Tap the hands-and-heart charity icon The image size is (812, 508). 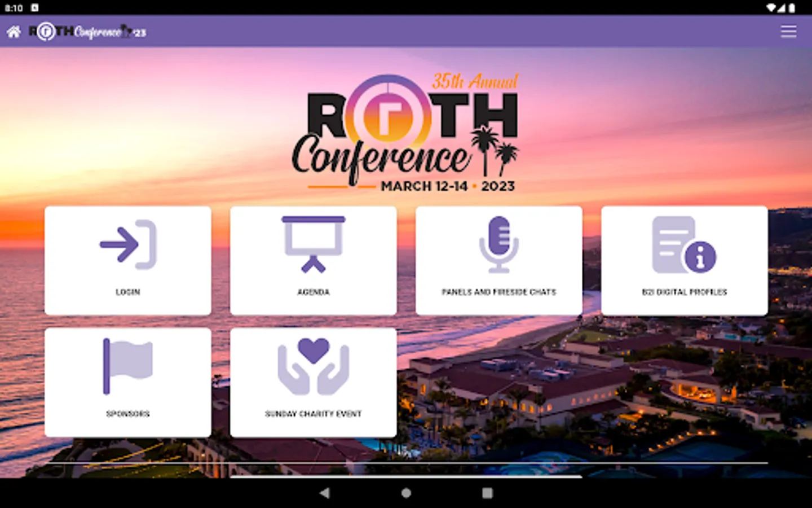314,366
